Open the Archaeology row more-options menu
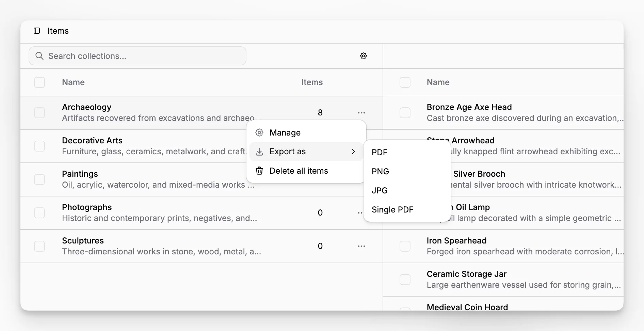 [361, 112]
